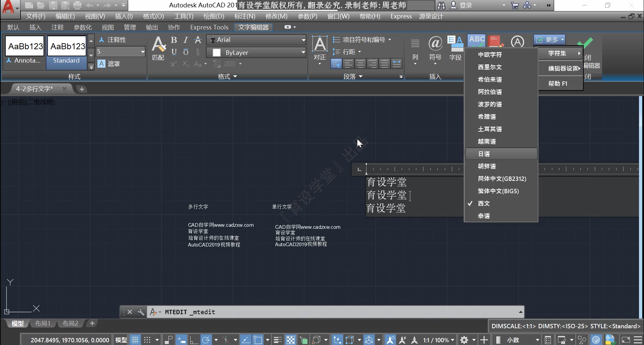Select Korean (朝鲜语) character set

coord(501,166)
